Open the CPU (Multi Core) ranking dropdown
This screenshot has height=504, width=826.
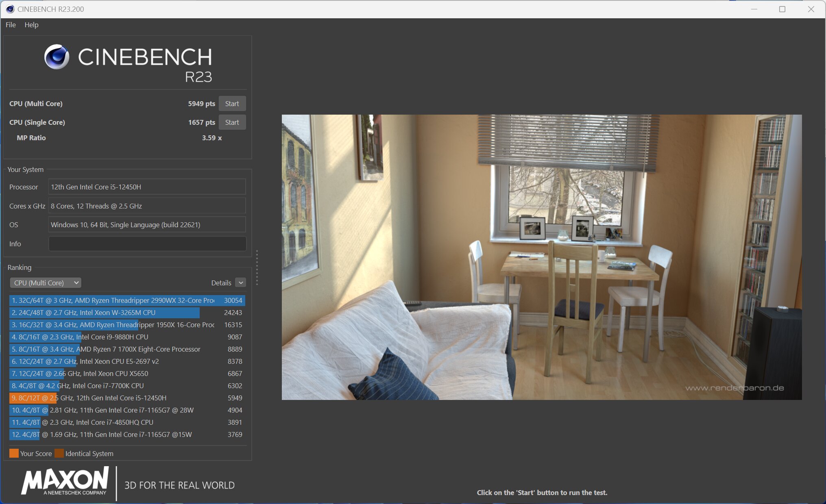tap(46, 283)
